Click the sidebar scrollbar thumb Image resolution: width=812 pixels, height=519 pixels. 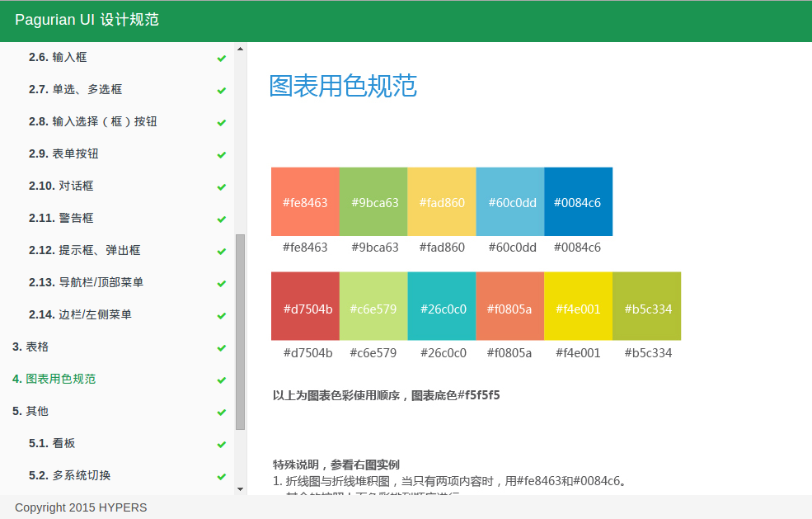pyautogui.click(x=240, y=332)
